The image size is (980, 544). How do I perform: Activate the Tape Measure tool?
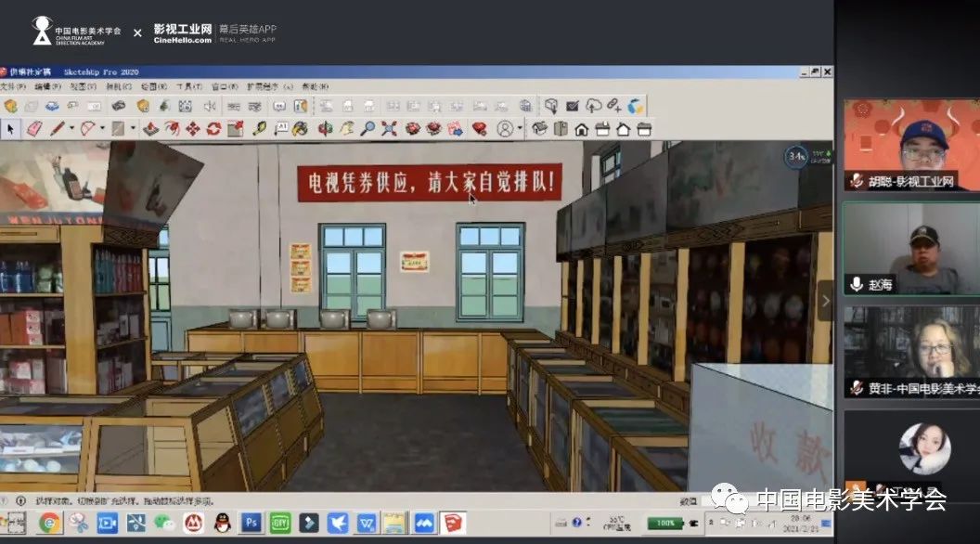coord(259,129)
